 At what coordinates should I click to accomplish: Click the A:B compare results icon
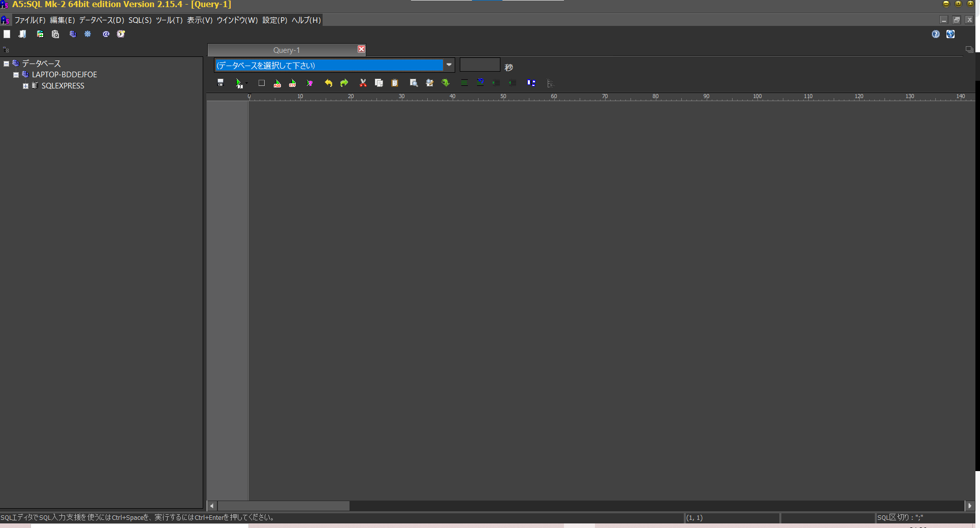pyautogui.click(x=277, y=83)
